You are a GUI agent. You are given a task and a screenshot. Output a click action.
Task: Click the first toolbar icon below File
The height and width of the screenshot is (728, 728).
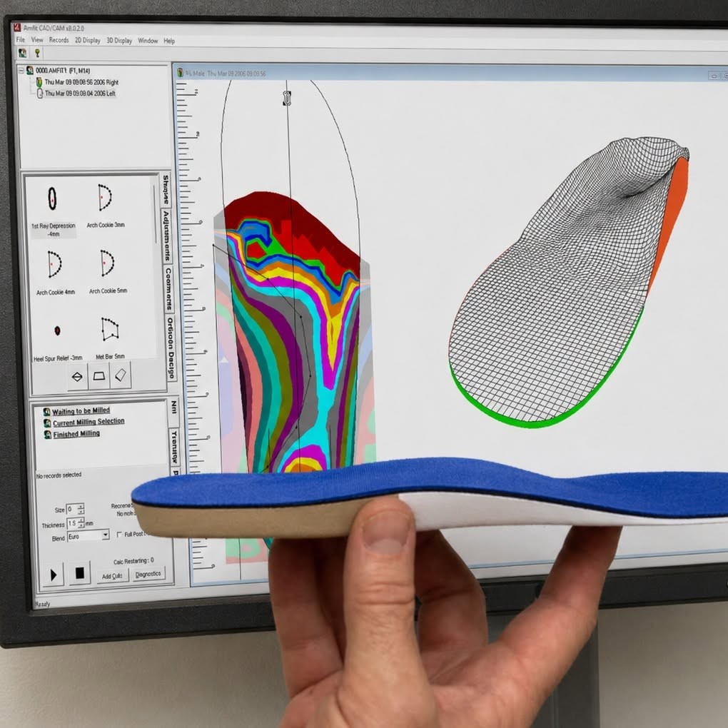(22, 53)
